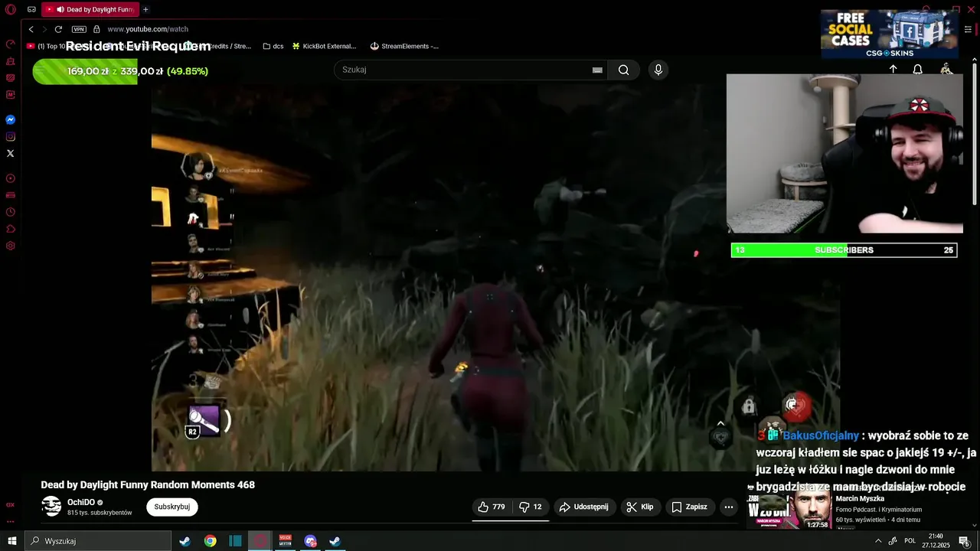980x551 pixels.
Task: Open the OchiDO channel avatar
Action: [x=51, y=507]
